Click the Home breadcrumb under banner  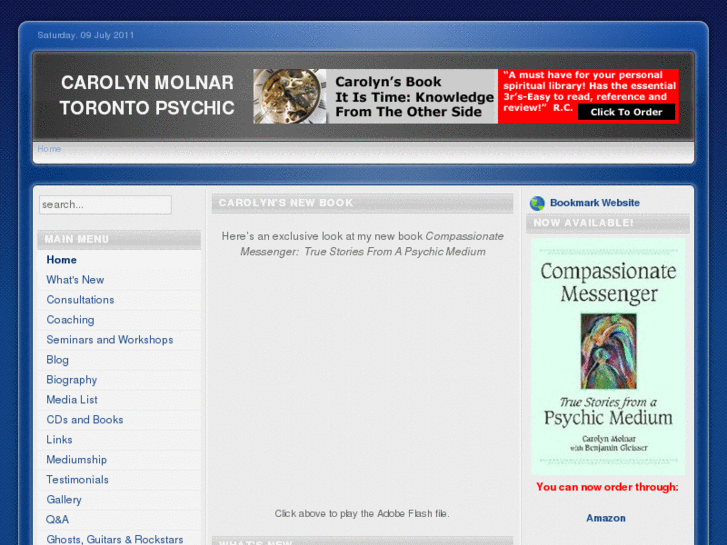click(x=49, y=148)
